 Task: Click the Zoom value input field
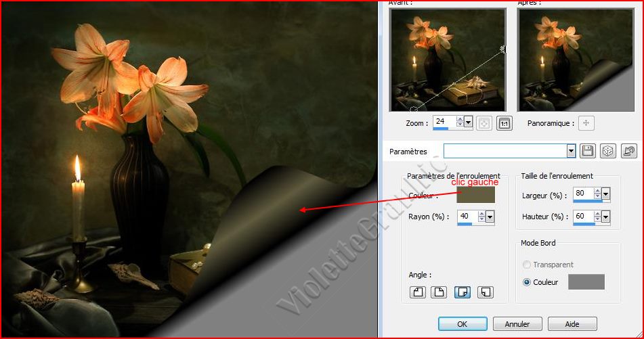coord(444,122)
